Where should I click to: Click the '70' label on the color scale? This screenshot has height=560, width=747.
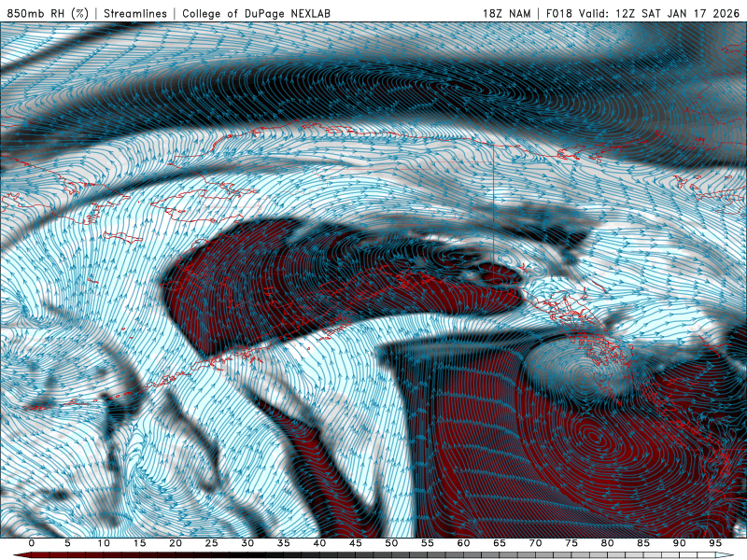coord(535,543)
